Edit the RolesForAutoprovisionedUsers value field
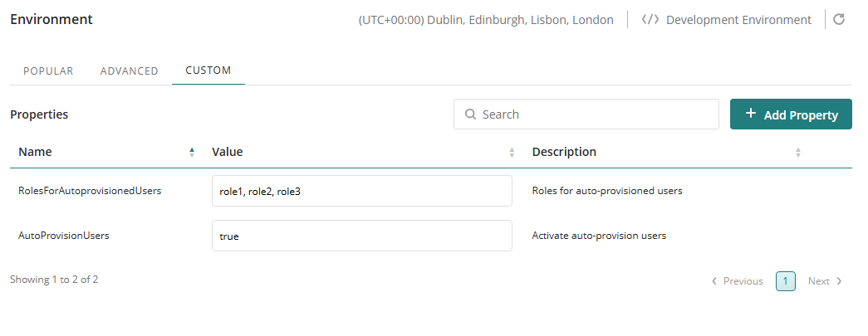This screenshot has width=868, height=336. (361, 191)
